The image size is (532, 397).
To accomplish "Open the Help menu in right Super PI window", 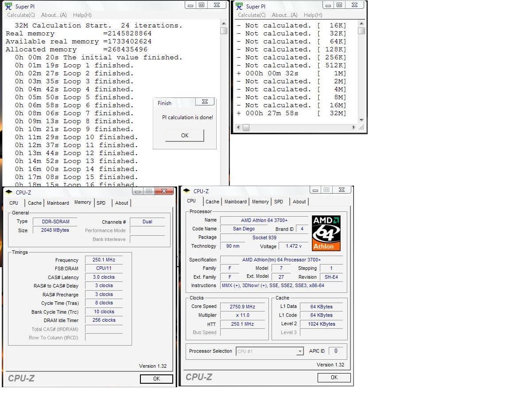I will pos(313,15).
